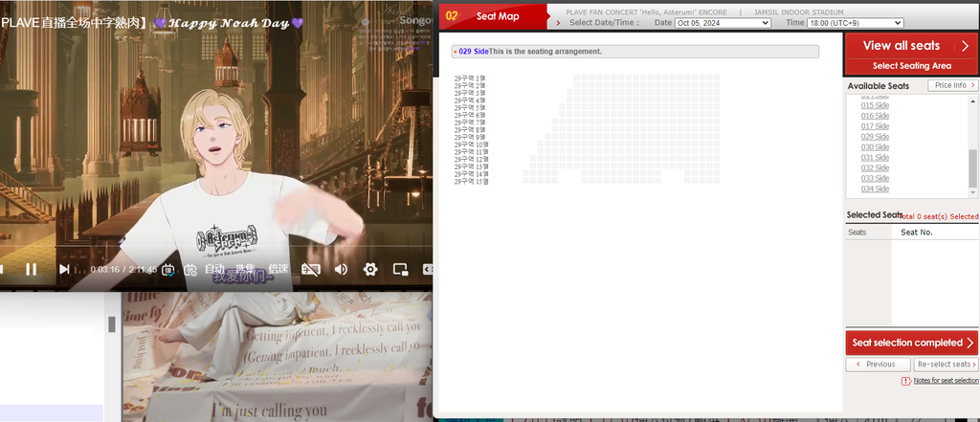Click 029 Side heading in seat map

[x=474, y=52]
